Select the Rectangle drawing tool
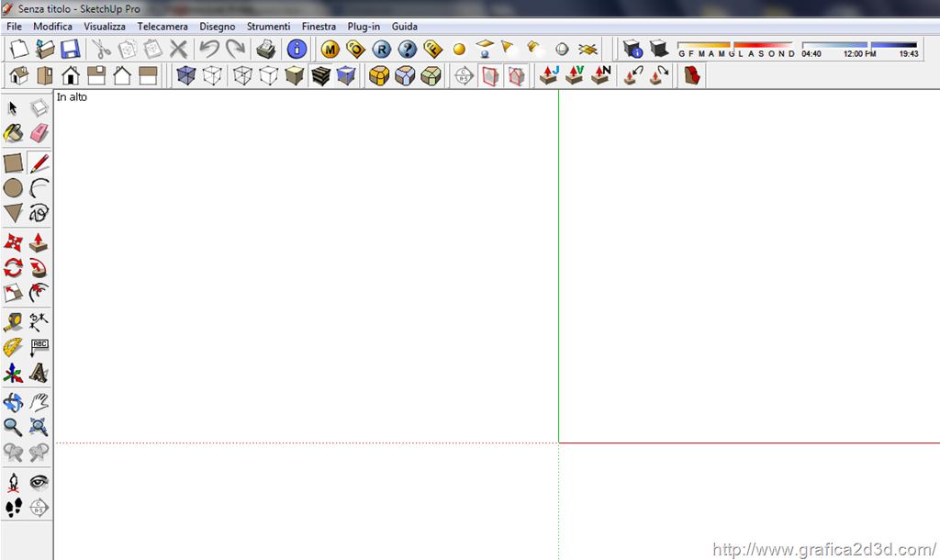Image resolution: width=940 pixels, height=560 pixels. coord(13,163)
